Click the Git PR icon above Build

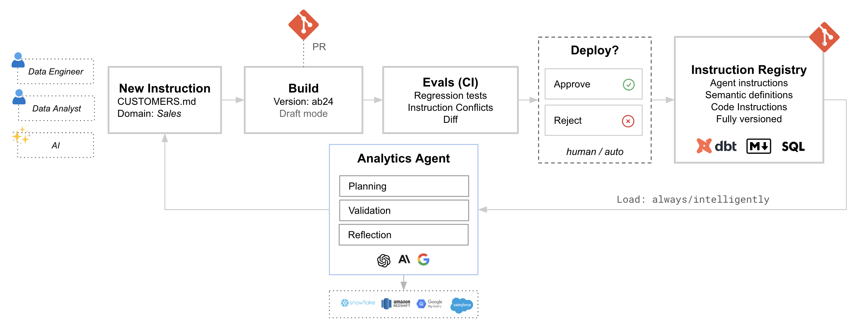coord(304,25)
